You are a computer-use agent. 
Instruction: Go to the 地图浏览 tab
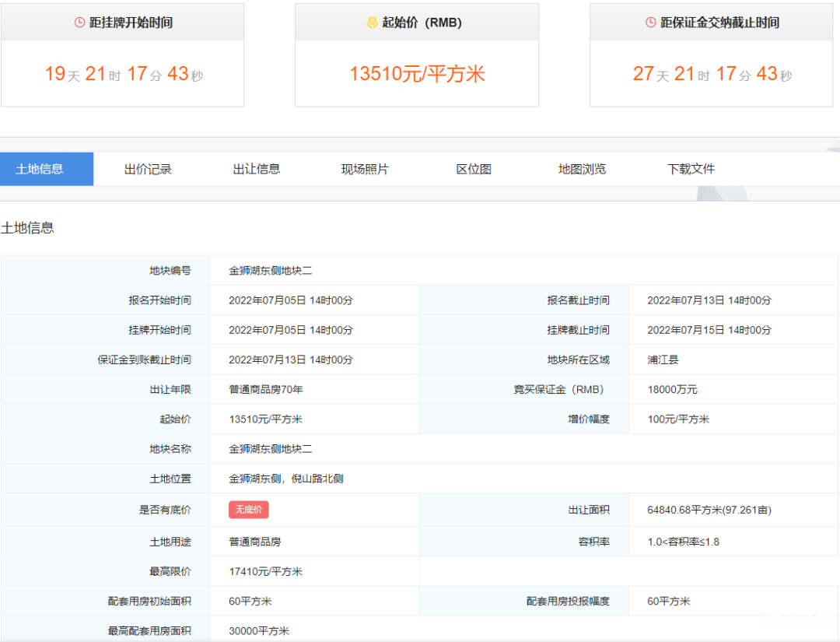pos(583,170)
